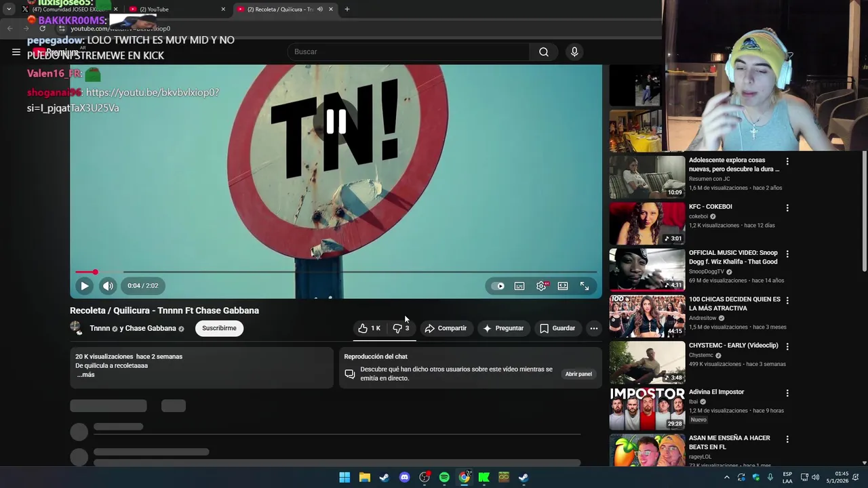Reload the page in browser toolbar

tap(42, 28)
